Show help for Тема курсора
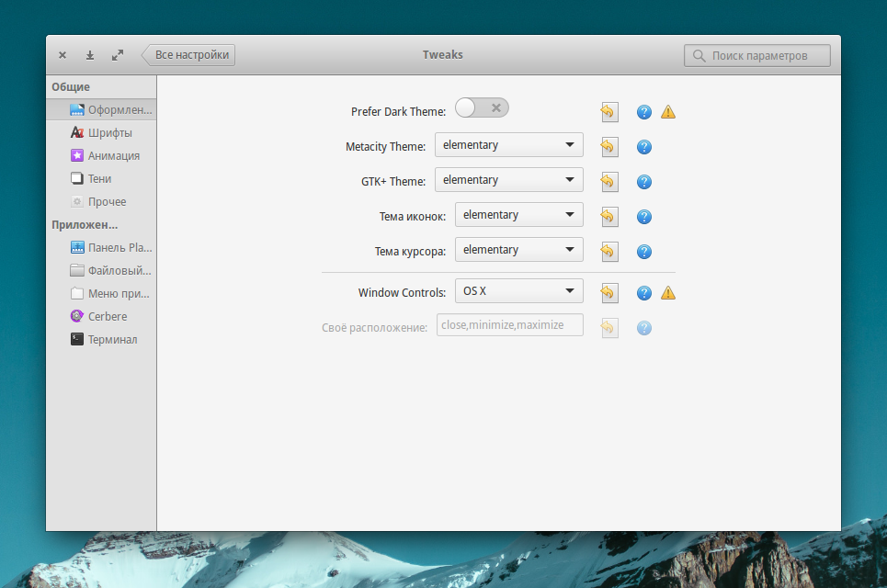Screen dimensions: 887x588 click(x=643, y=252)
